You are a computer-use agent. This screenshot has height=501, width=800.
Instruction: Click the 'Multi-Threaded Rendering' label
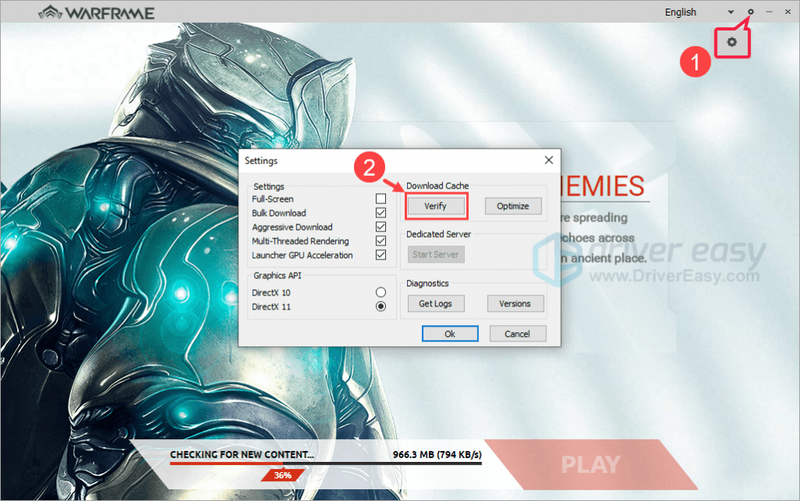click(300, 241)
